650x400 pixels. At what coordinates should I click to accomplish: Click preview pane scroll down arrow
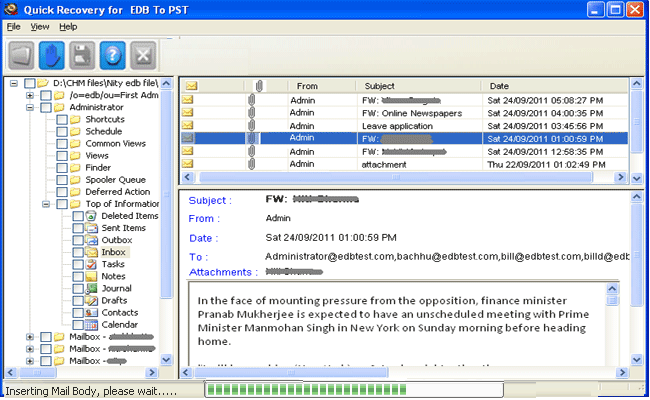(637, 359)
